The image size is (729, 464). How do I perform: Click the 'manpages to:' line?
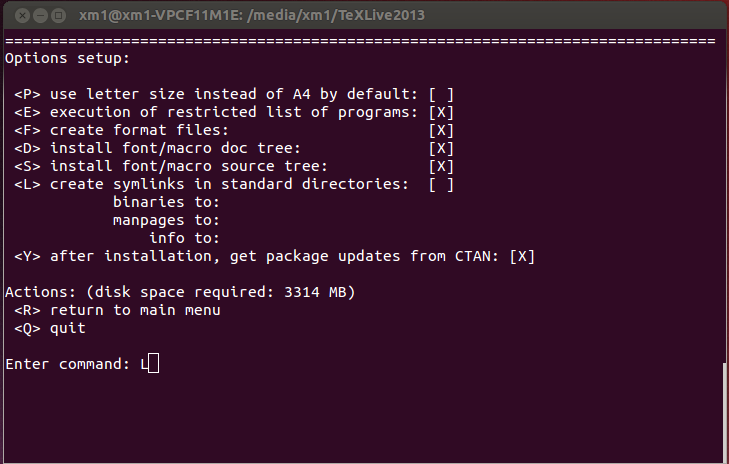point(166,220)
